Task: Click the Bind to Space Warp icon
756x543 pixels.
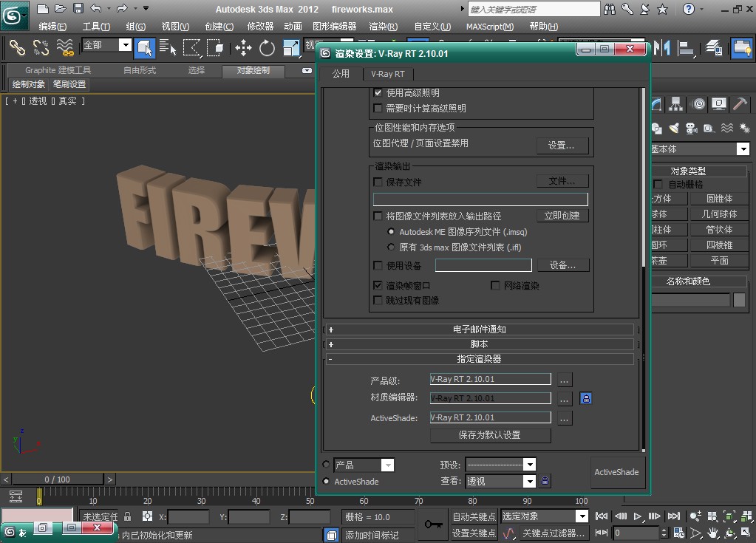Action: click(64, 47)
